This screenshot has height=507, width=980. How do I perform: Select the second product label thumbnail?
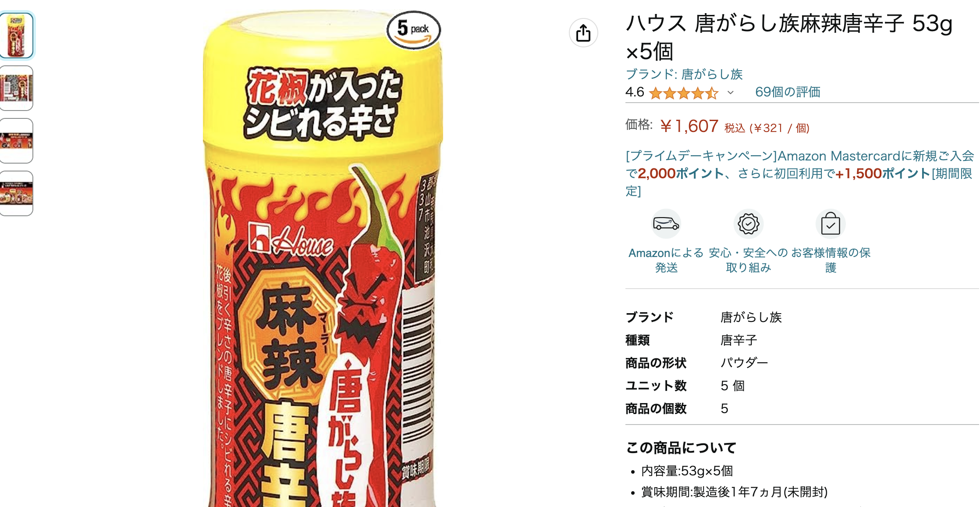[16, 88]
